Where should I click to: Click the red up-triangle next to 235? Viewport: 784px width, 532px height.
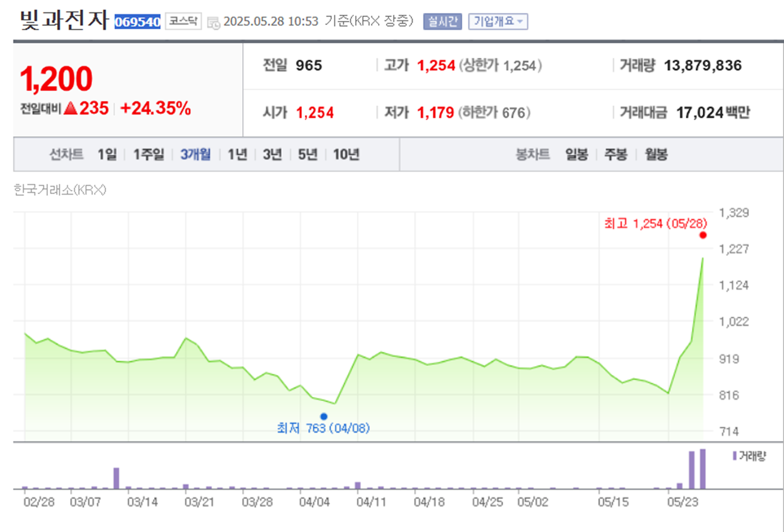coord(71,108)
